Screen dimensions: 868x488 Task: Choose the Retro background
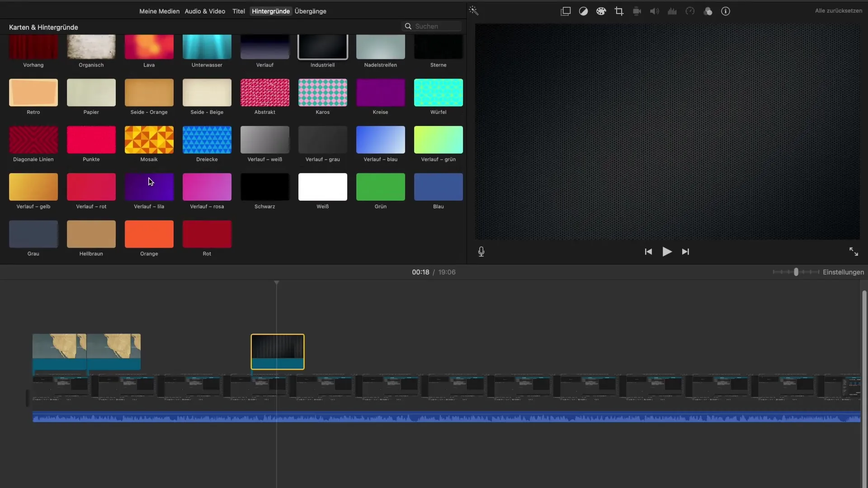coord(33,93)
